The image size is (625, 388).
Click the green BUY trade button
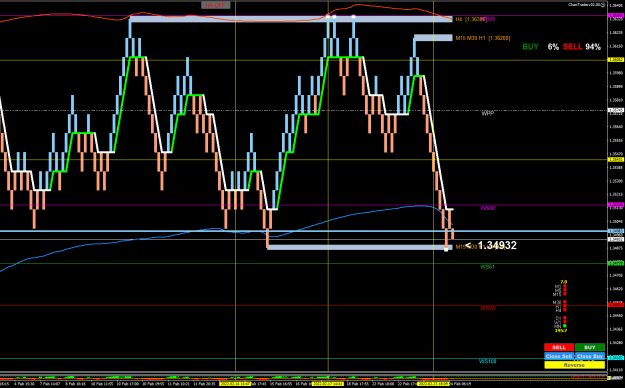(590, 347)
